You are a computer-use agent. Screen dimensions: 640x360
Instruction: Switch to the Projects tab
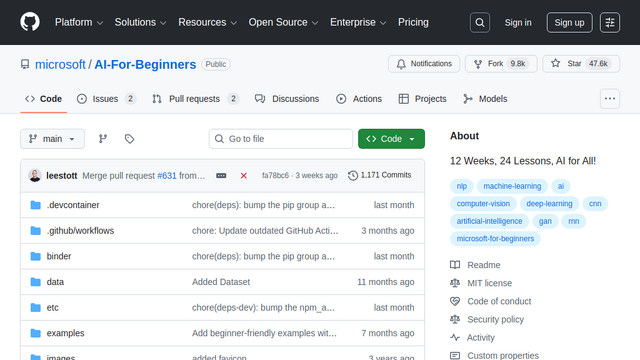point(422,99)
